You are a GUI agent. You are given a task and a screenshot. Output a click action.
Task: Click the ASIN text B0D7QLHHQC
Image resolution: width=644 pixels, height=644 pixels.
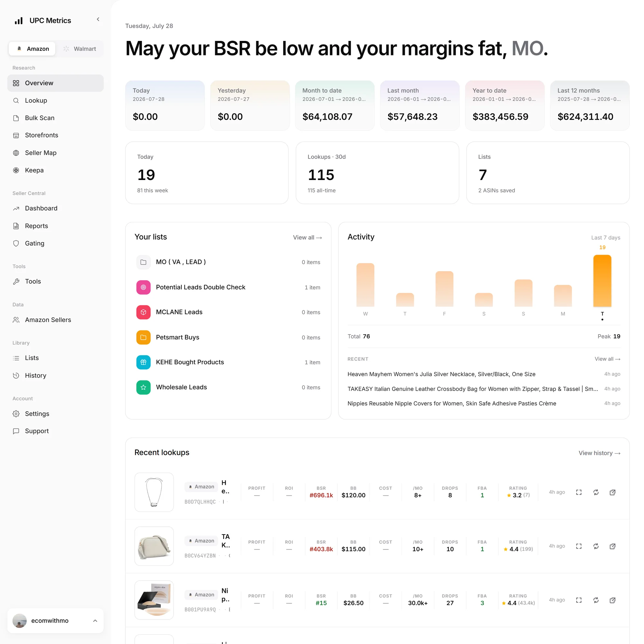coord(200,502)
